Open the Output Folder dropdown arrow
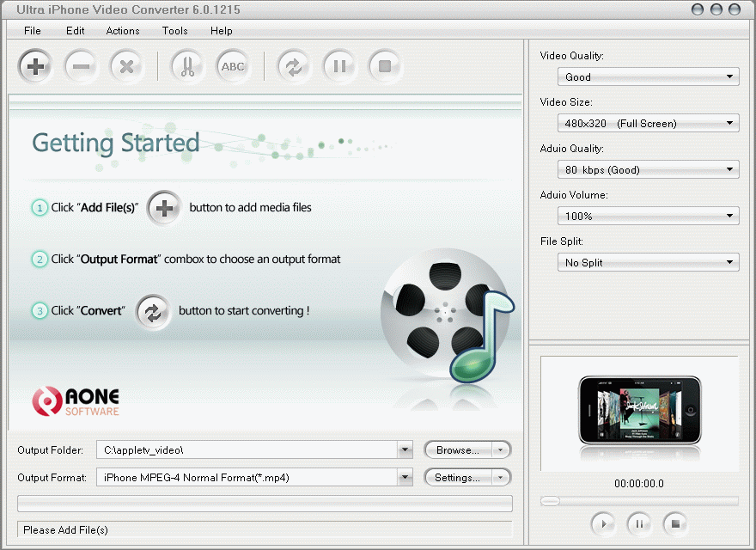 (x=405, y=450)
